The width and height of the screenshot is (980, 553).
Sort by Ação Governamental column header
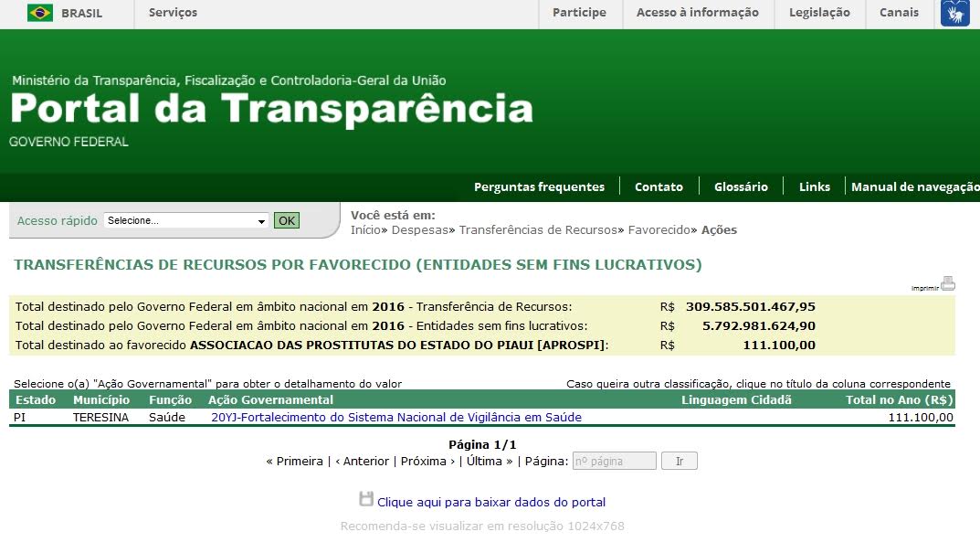(270, 399)
